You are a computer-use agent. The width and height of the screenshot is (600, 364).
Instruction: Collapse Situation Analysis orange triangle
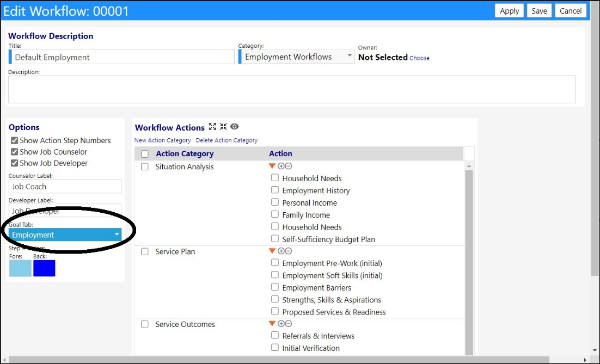coord(272,166)
